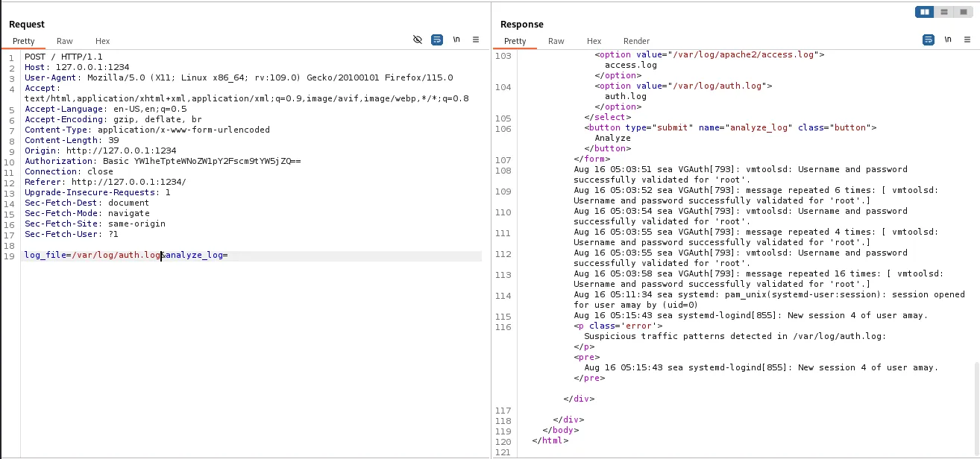This screenshot has height=459, width=980.
Task: Click the 'Accept-Language: en-US,en;q=0.5' header
Action: [105, 109]
